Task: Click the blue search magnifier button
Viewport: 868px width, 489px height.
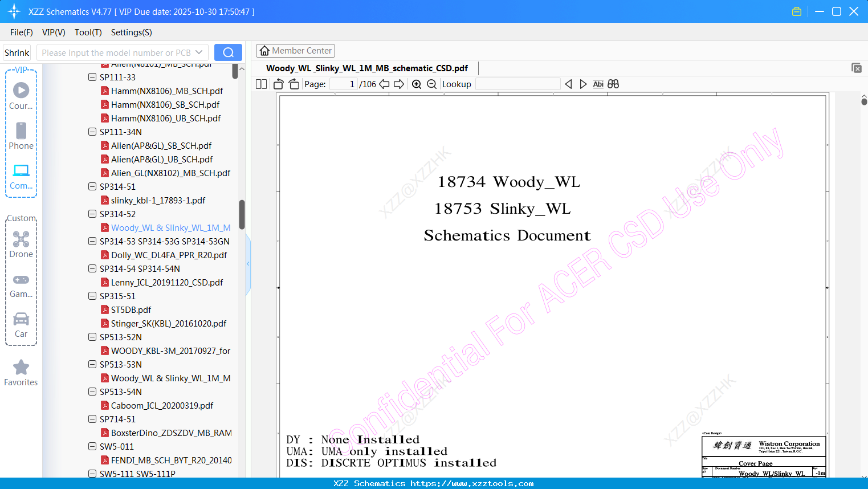Action: pos(228,52)
